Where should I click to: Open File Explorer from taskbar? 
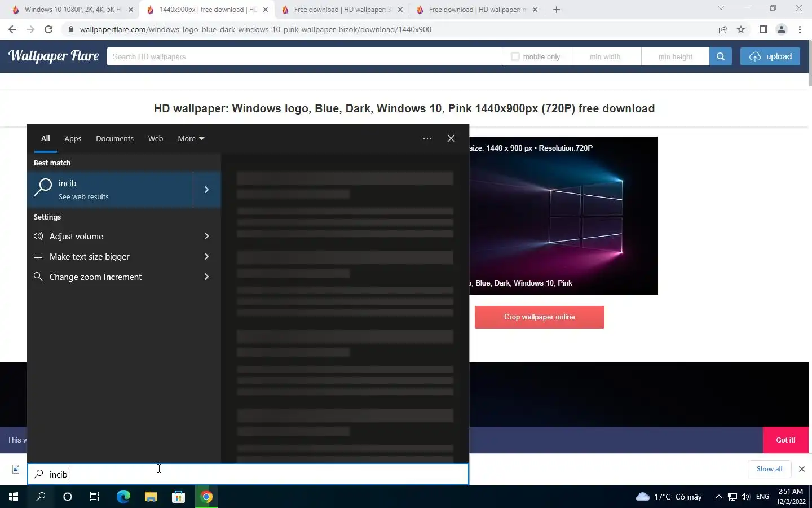click(151, 497)
